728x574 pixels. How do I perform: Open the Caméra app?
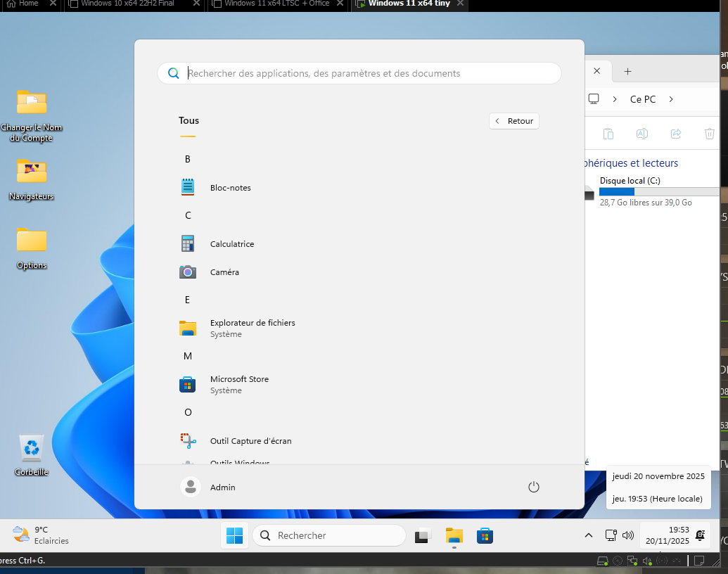[224, 272]
